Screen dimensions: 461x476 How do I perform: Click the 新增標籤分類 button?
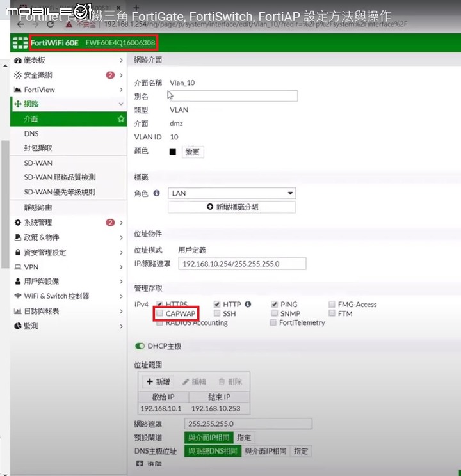point(232,207)
